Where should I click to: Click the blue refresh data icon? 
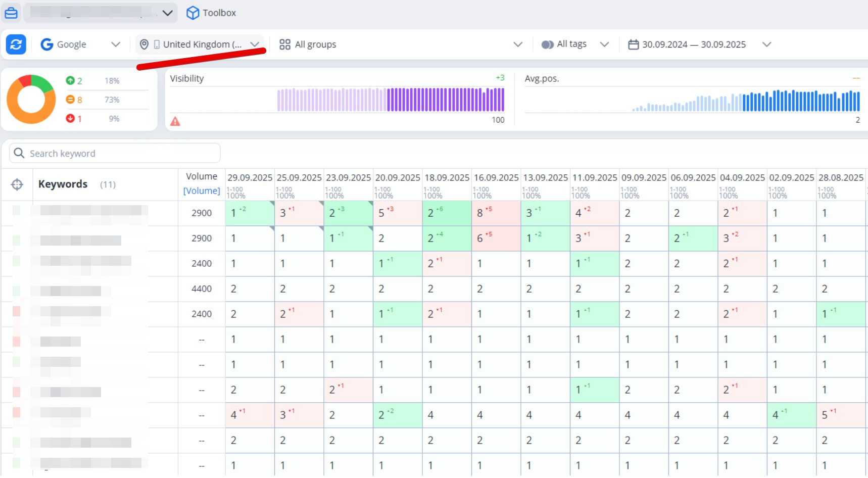16,44
